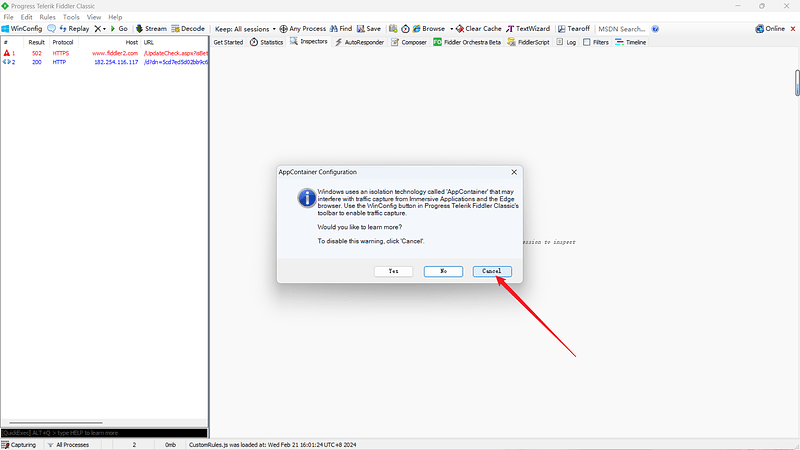Screen dimensions: 800x450
Task: Open the View menu
Action: click(94, 17)
